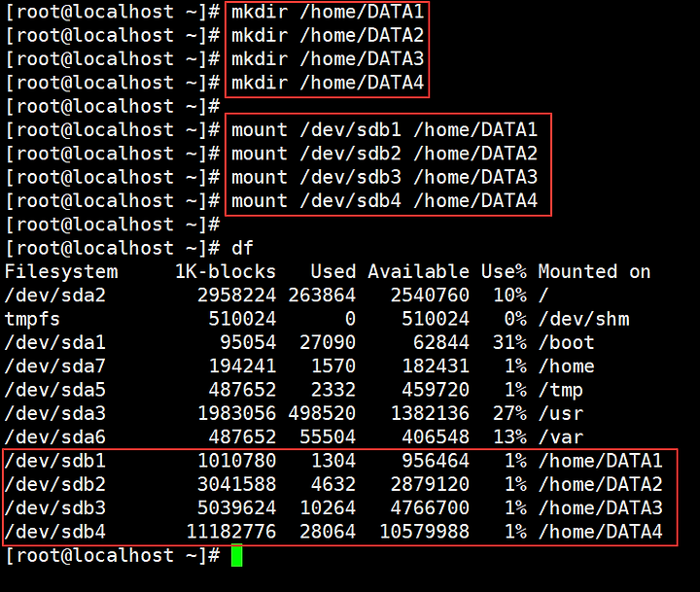Image resolution: width=700 pixels, height=592 pixels.
Task: Click the 1983056 blocks value
Action: 237,414
